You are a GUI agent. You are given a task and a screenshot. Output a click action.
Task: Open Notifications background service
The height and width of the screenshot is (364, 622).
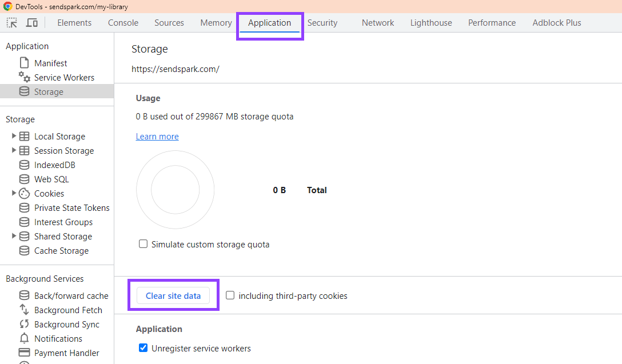tap(58, 339)
